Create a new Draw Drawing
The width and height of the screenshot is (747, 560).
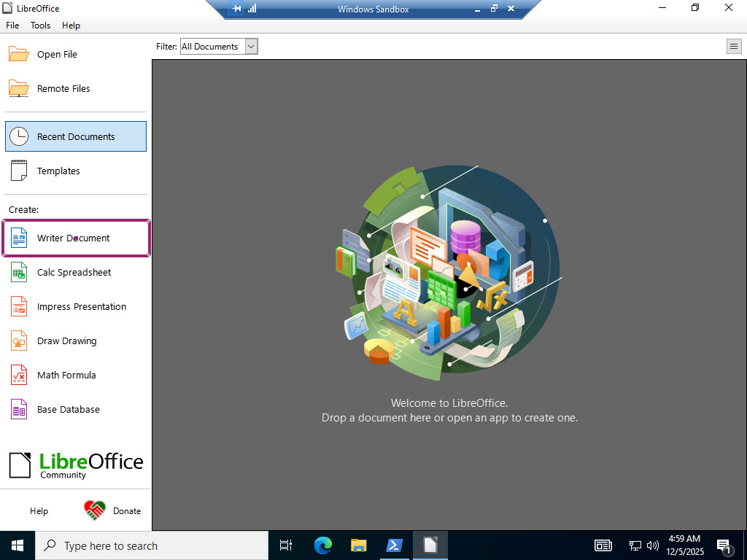pos(66,341)
